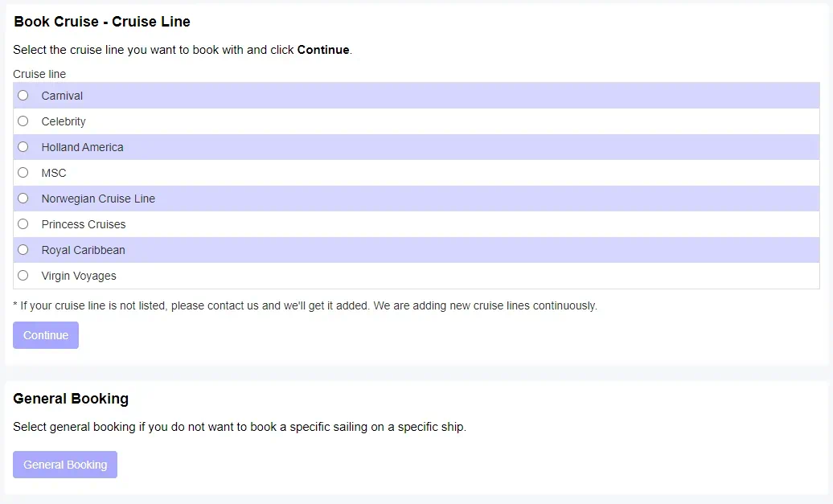The height and width of the screenshot is (504, 833).
Task: Pick the Virgin Voyages radio button
Action: point(23,276)
